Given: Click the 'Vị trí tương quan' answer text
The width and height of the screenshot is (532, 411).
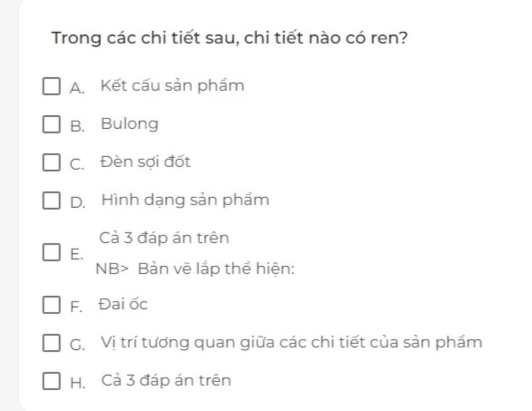Looking at the screenshot, I should 291,342.
